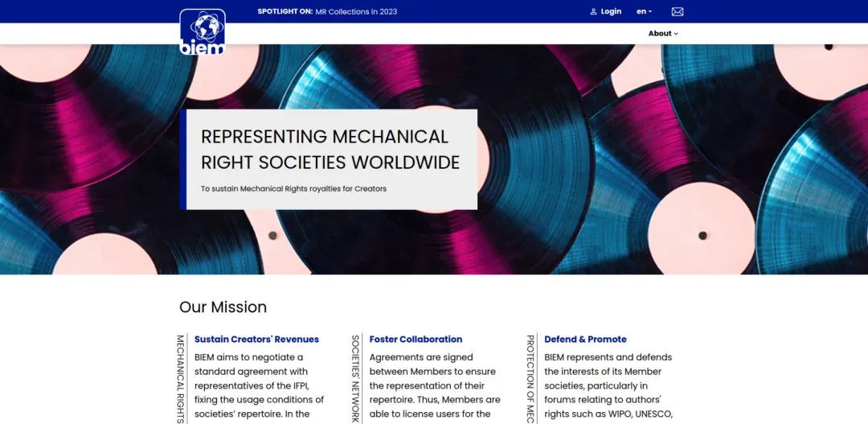Open the 'MR Collections in 2023' spotlight link

[x=356, y=12]
